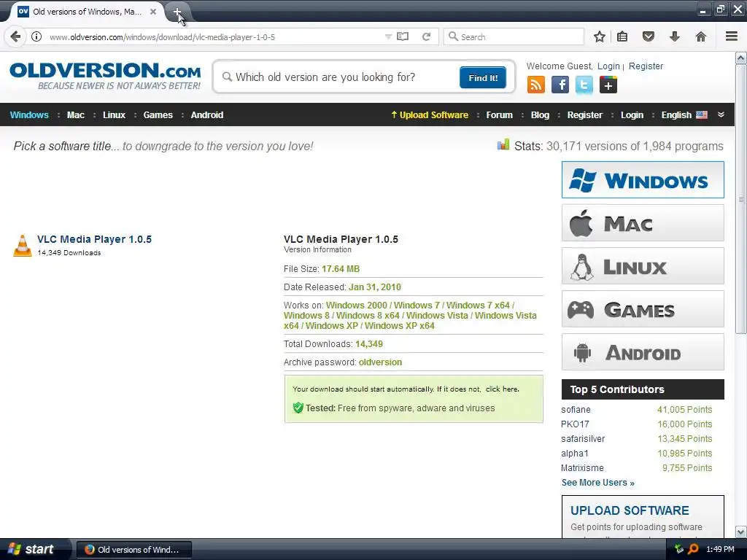Click the Google plus share icon
The image size is (747, 560).
(608, 85)
